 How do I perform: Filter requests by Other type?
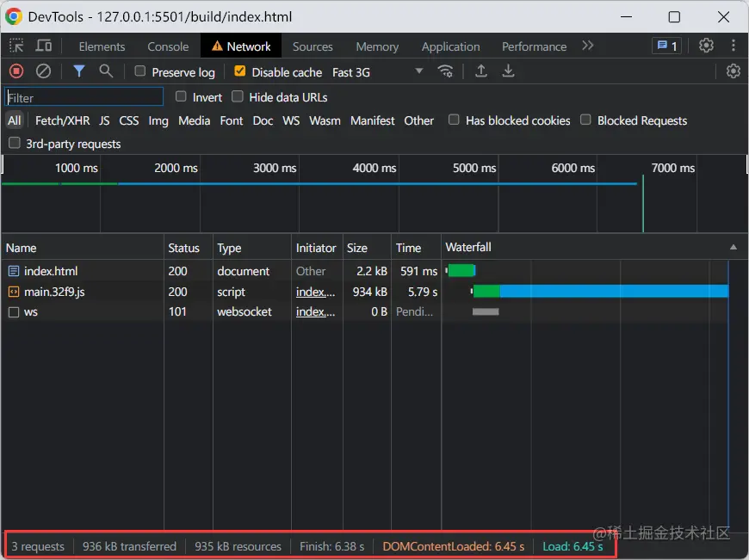point(419,120)
